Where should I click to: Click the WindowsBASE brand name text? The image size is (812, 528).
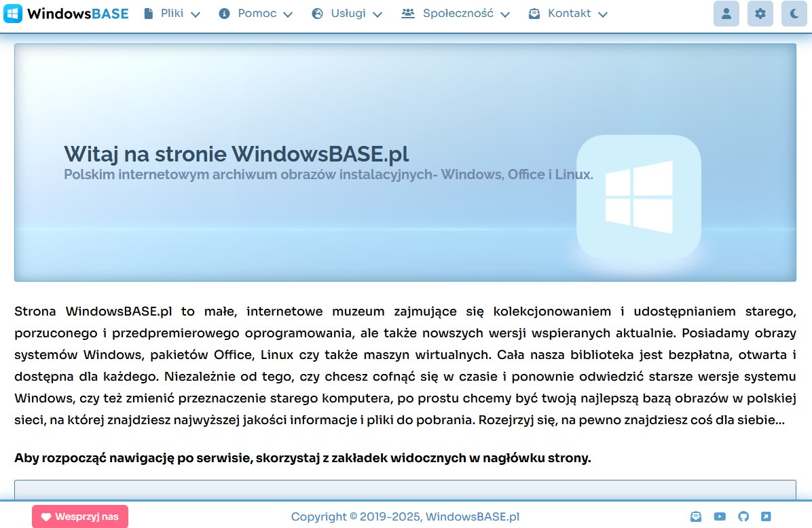pyautogui.click(x=78, y=14)
